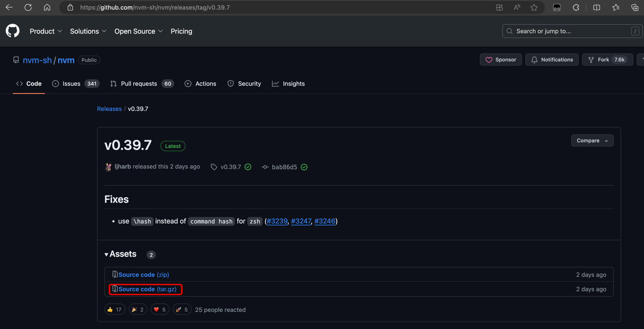Open the Issues tab

pyautogui.click(x=75, y=84)
